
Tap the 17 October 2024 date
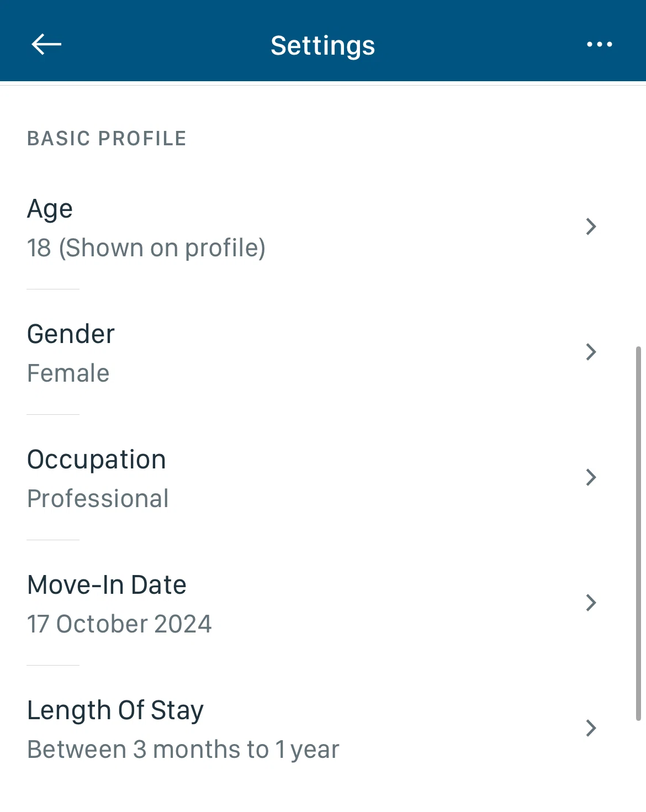(x=119, y=624)
